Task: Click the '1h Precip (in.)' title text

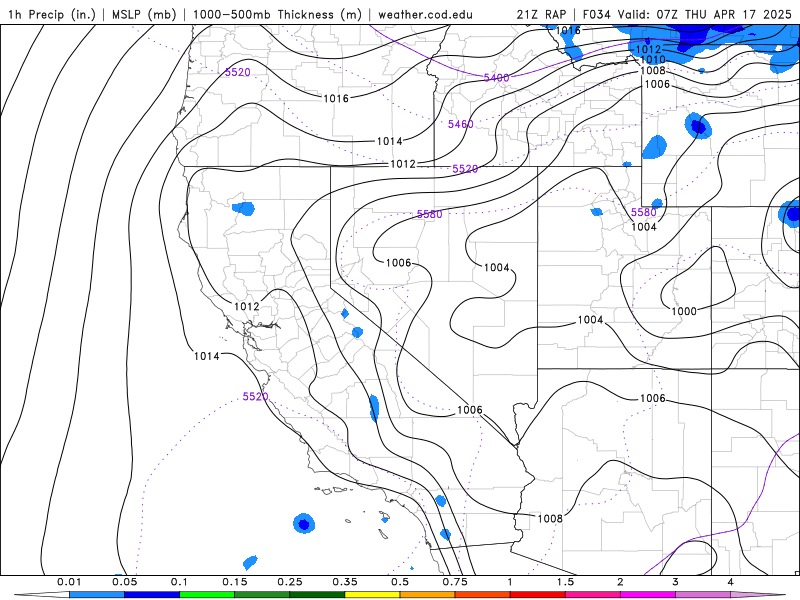Action: pos(52,14)
